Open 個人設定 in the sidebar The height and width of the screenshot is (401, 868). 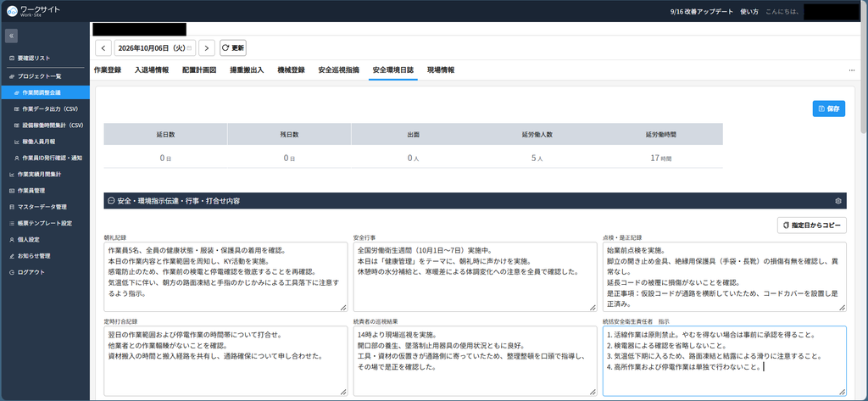(x=45, y=240)
